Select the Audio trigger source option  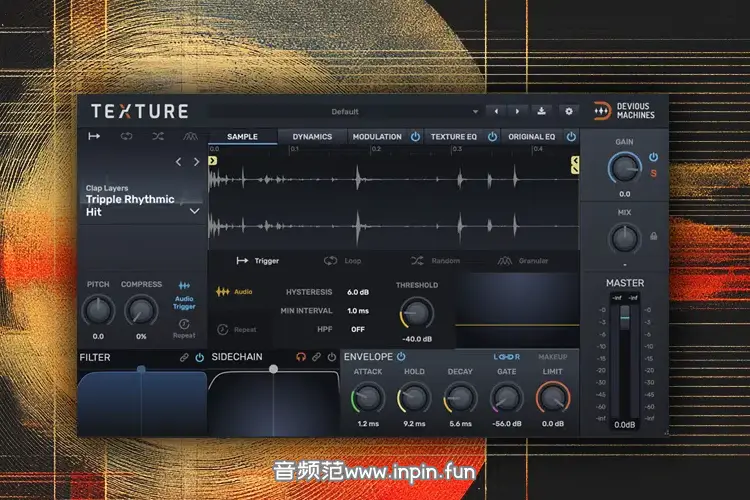pos(234,291)
